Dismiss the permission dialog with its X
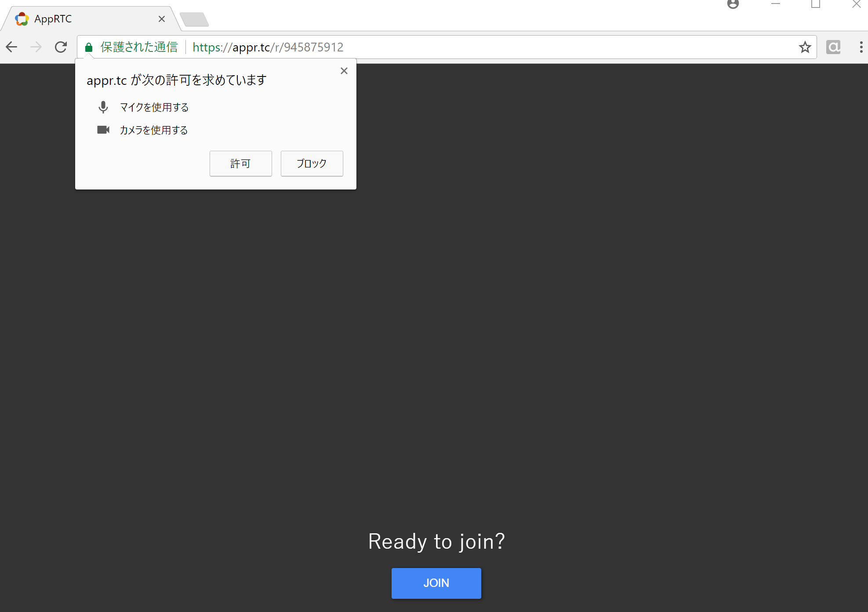Image resolution: width=868 pixels, height=612 pixels. click(x=344, y=70)
